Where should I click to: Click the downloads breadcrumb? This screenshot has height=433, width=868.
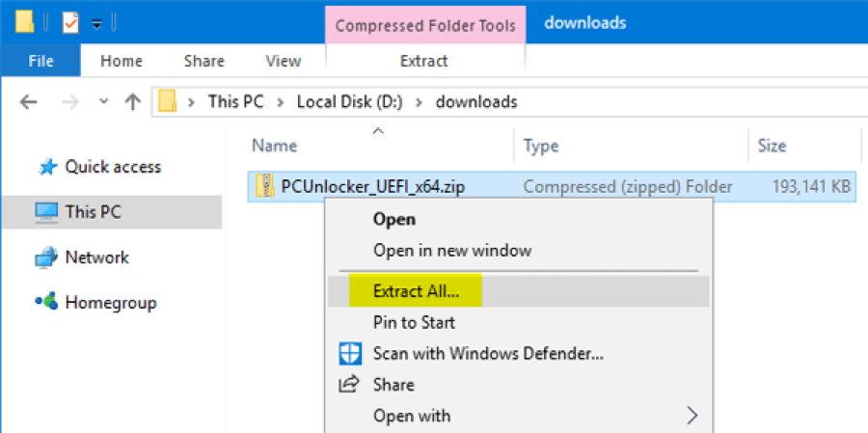click(476, 102)
